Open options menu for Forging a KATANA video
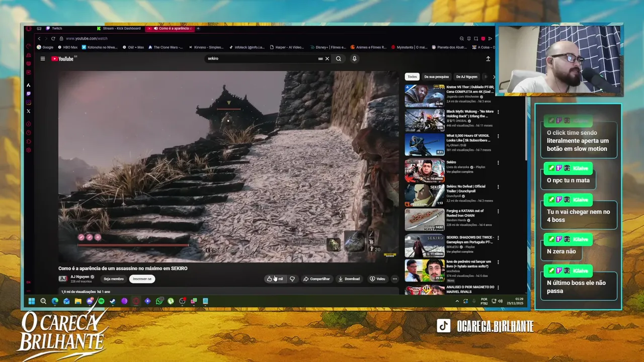The height and width of the screenshot is (362, 644). click(x=498, y=212)
